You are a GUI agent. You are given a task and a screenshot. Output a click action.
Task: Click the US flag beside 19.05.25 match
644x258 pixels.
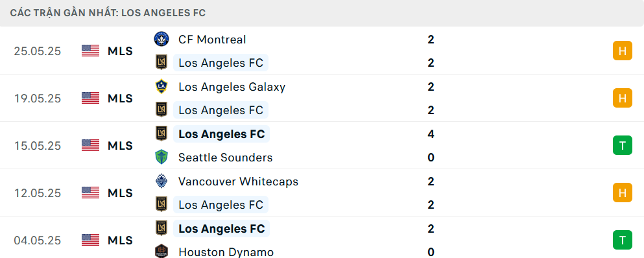tap(90, 98)
